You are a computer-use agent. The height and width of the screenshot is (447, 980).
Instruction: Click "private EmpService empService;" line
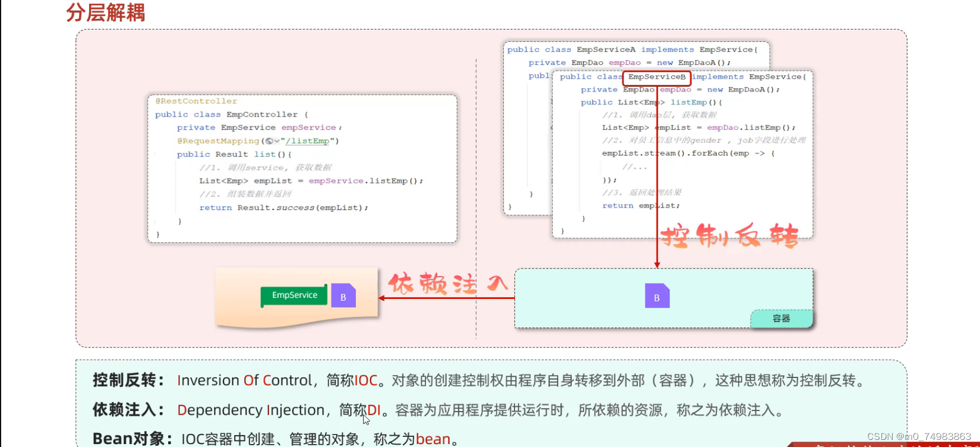259,127
